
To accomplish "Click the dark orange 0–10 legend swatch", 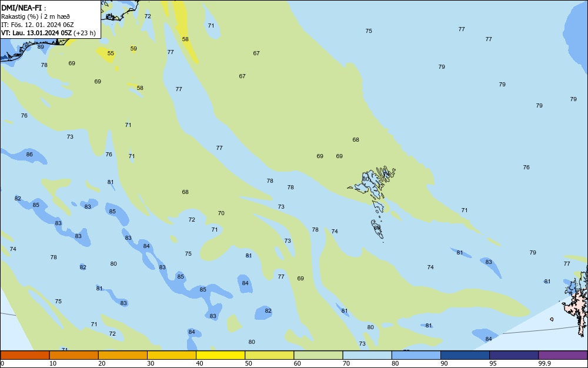I will pyautogui.click(x=25, y=355).
